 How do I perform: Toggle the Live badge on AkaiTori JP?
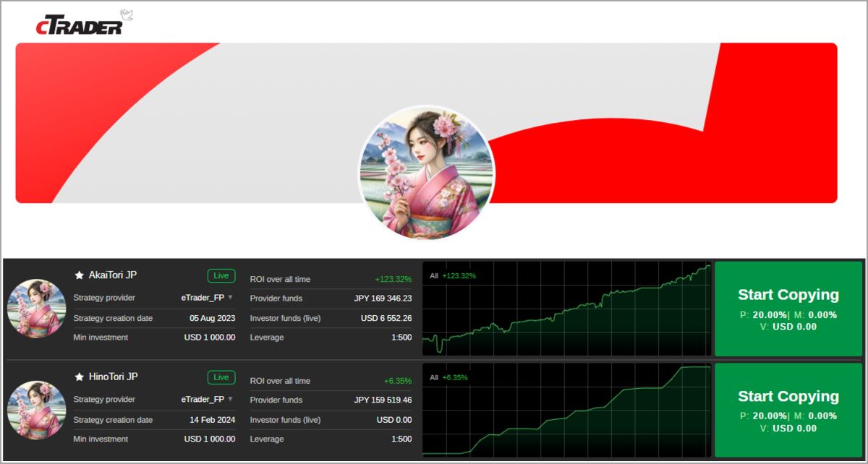(x=221, y=275)
